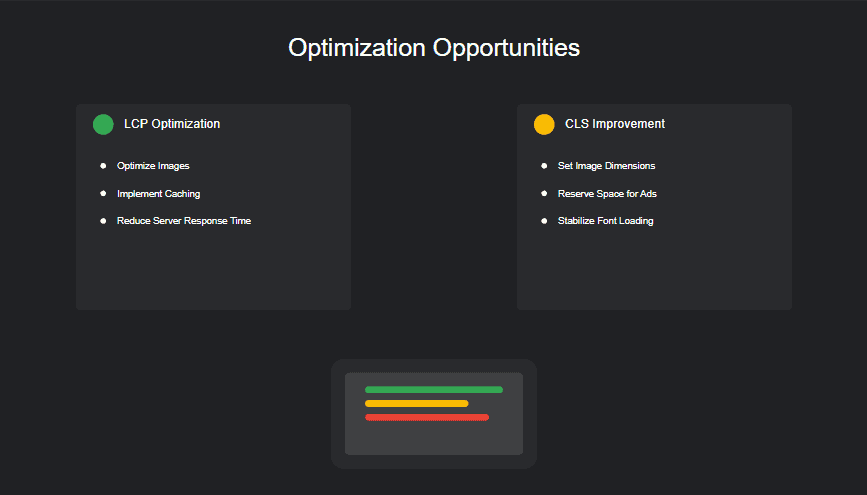This screenshot has height=495, width=867.
Task: Select the Stabilize Font Loading item
Action: coord(605,220)
